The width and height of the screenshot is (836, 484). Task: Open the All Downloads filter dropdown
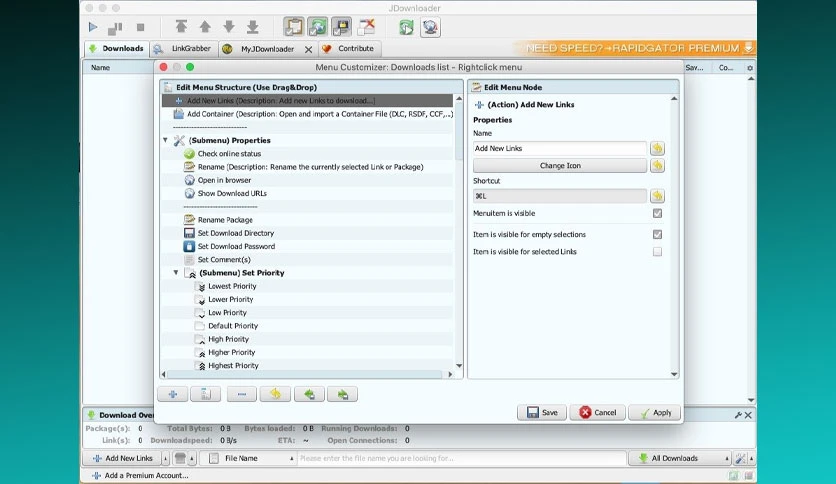679,458
